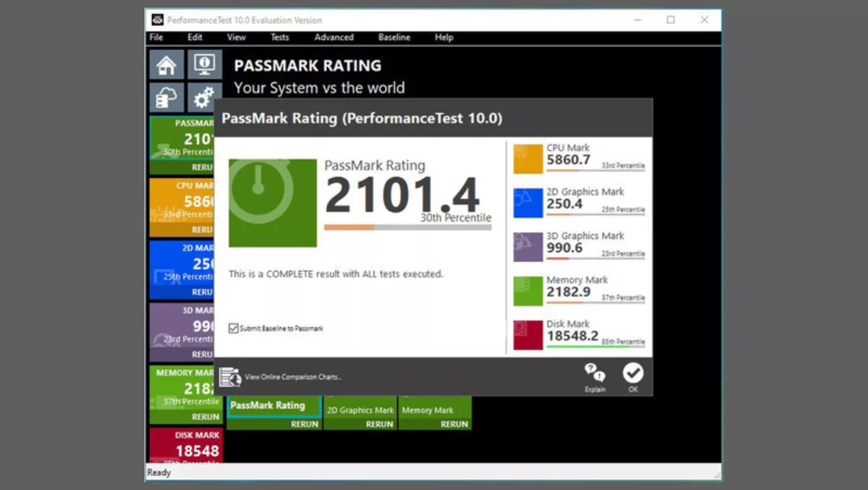Click the COMPLETE result message text
This screenshot has height=490, width=868.
(x=336, y=274)
